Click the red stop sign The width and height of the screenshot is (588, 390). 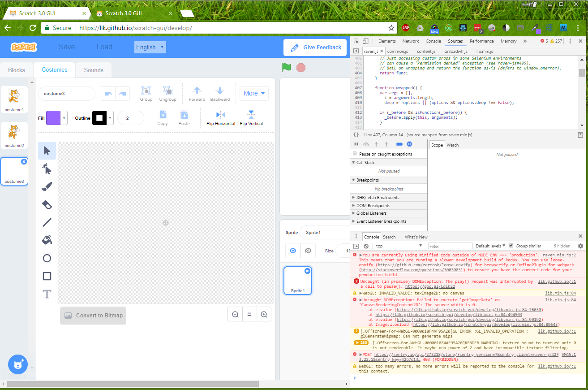point(300,67)
